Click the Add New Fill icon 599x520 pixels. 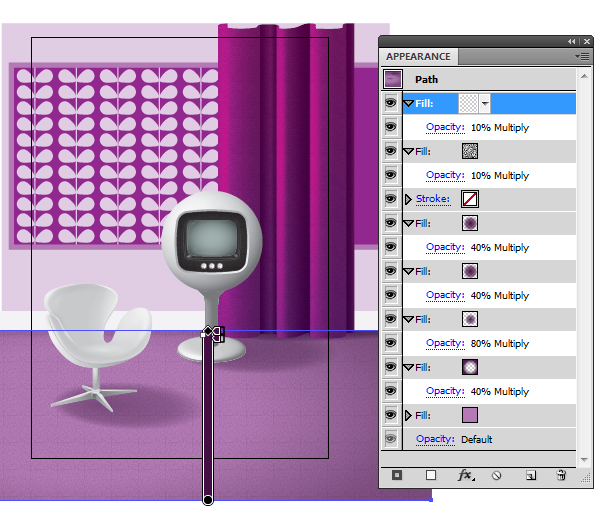click(x=431, y=475)
